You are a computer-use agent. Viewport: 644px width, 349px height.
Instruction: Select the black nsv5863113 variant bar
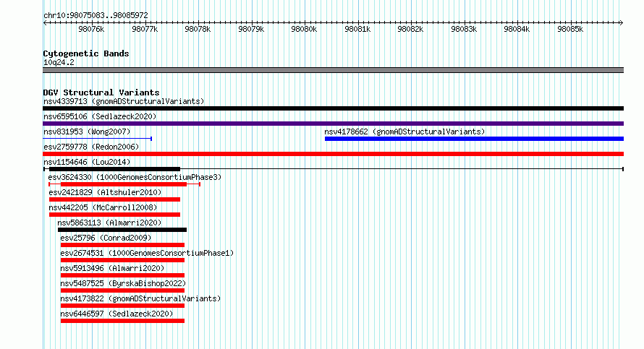(122, 230)
